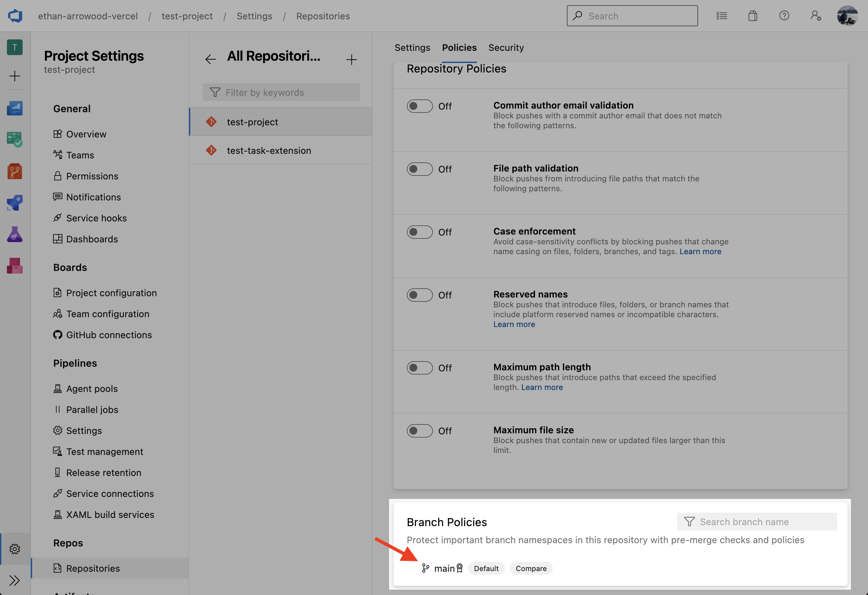
Task: Expand the sidebar with double chevron
Action: (x=14, y=580)
